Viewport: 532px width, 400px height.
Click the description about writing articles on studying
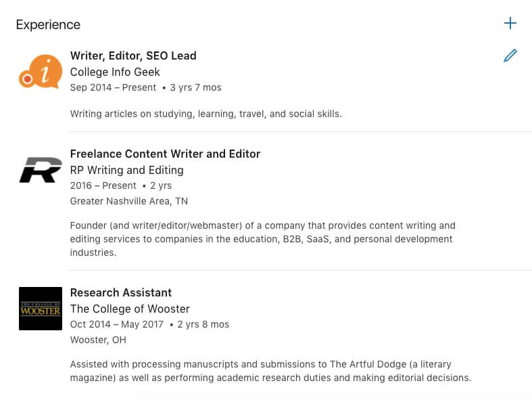tap(205, 114)
